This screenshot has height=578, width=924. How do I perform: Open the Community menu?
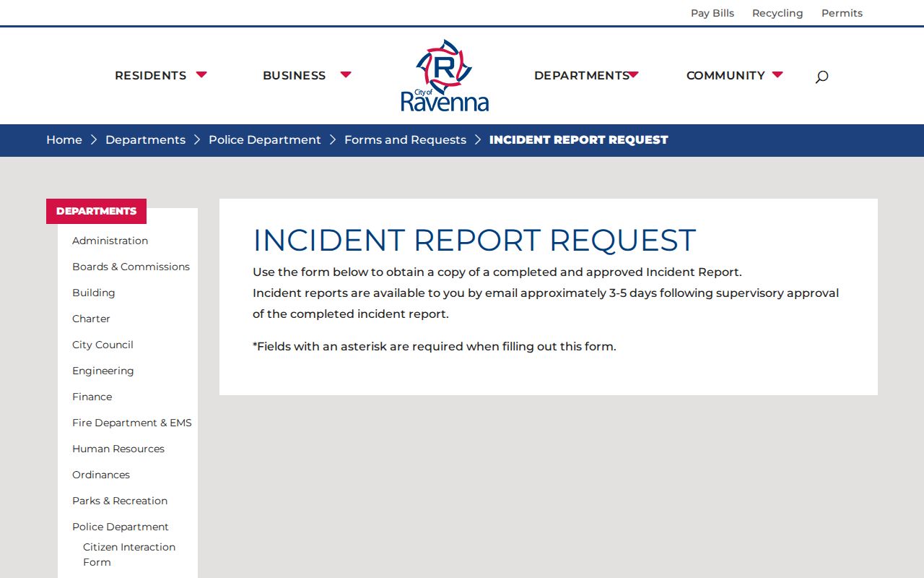[725, 75]
